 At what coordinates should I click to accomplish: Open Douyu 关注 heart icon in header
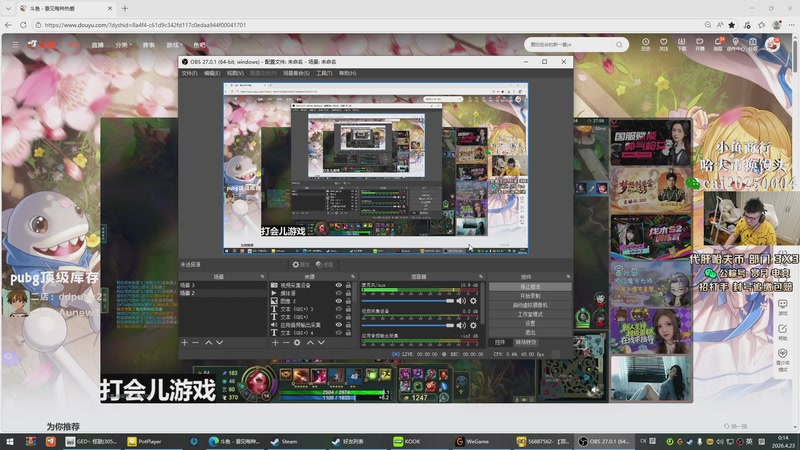663,44
